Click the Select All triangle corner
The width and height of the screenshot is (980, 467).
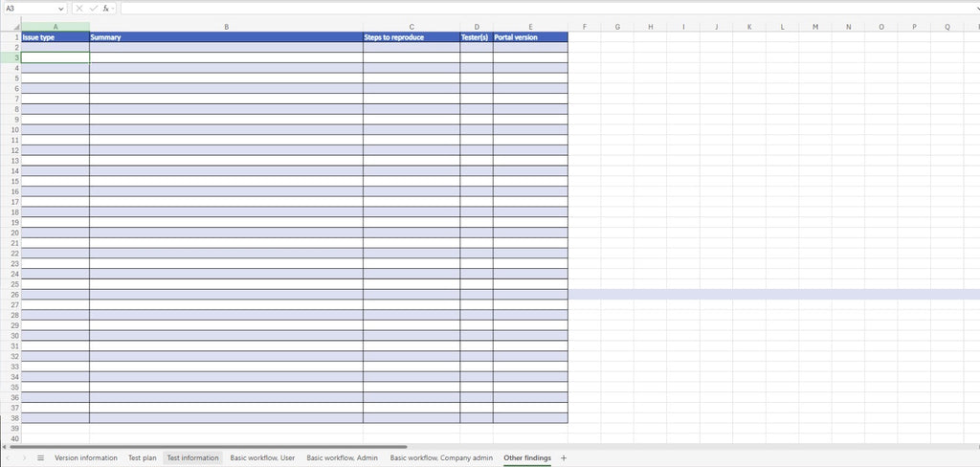pyautogui.click(x=16, y=28)
